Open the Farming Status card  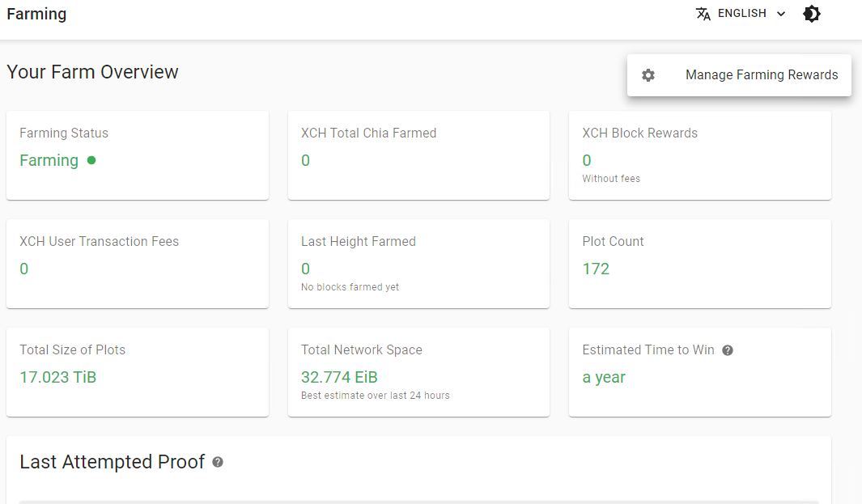pyautogui.click(x=138, y=155)
